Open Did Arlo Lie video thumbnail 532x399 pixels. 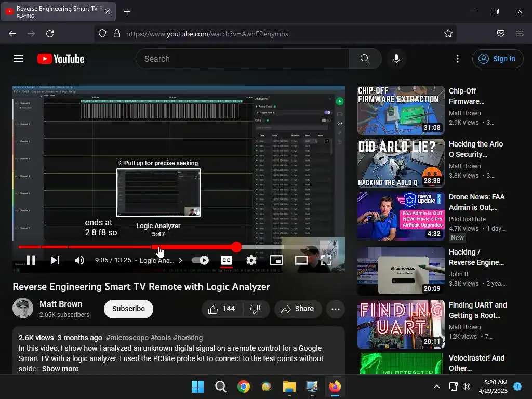401,163
